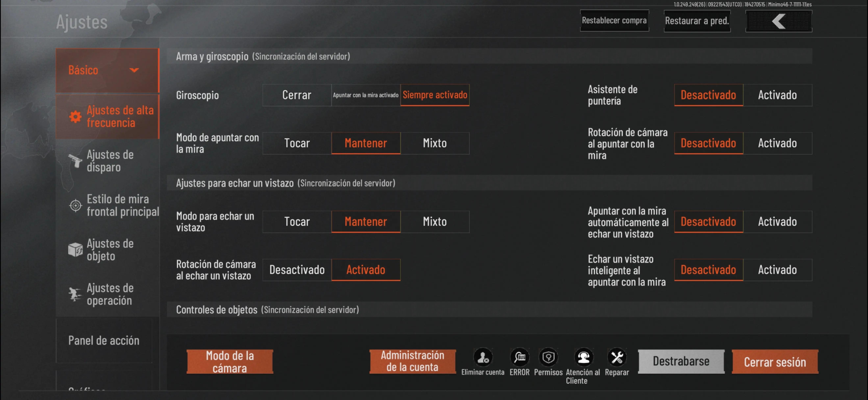Open Ajustes de alta frecuencia section
The image size is (868, 400).
pos(107,117)
